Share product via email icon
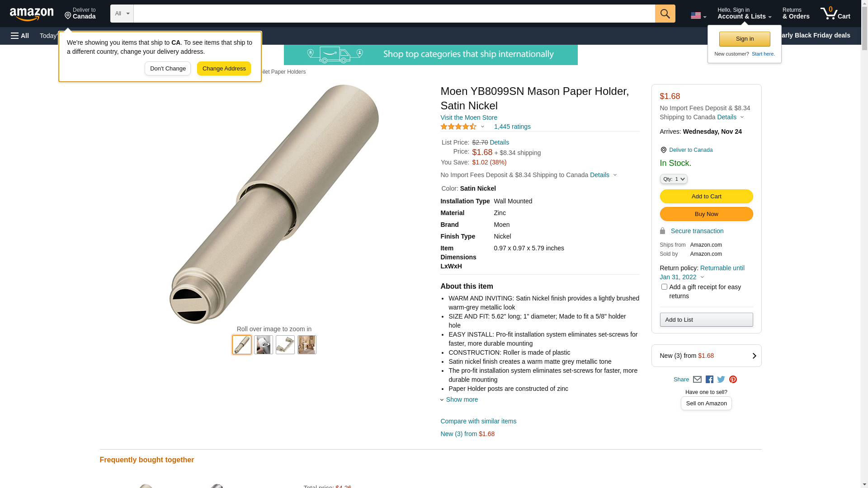Image resolution: width=868 pixels, height=488 pixels. point(697,380)
